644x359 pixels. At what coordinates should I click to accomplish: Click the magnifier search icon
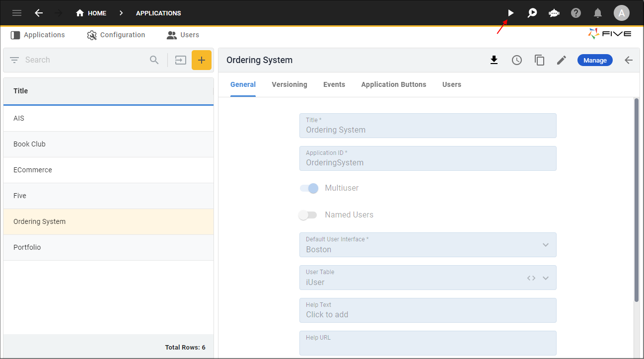tap(154, 60)
